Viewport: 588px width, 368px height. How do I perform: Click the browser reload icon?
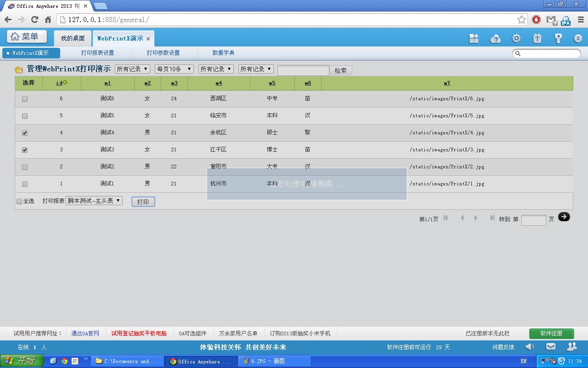(34, 19)
